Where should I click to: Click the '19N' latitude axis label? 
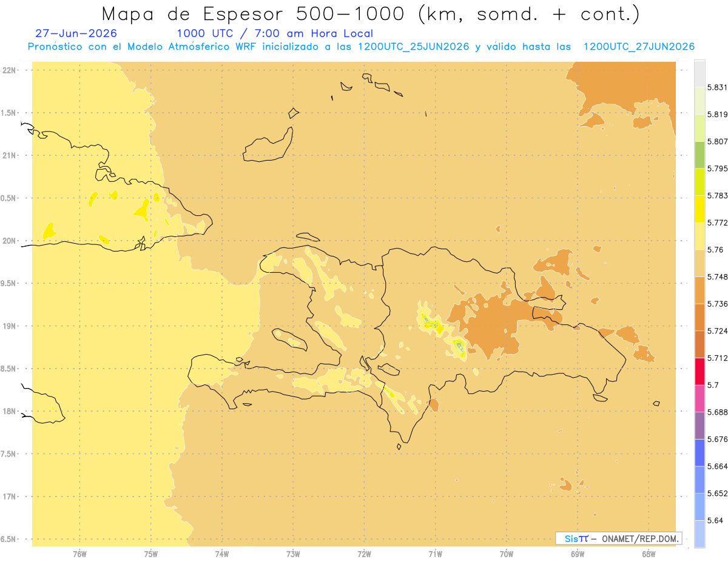click(10, 326)
